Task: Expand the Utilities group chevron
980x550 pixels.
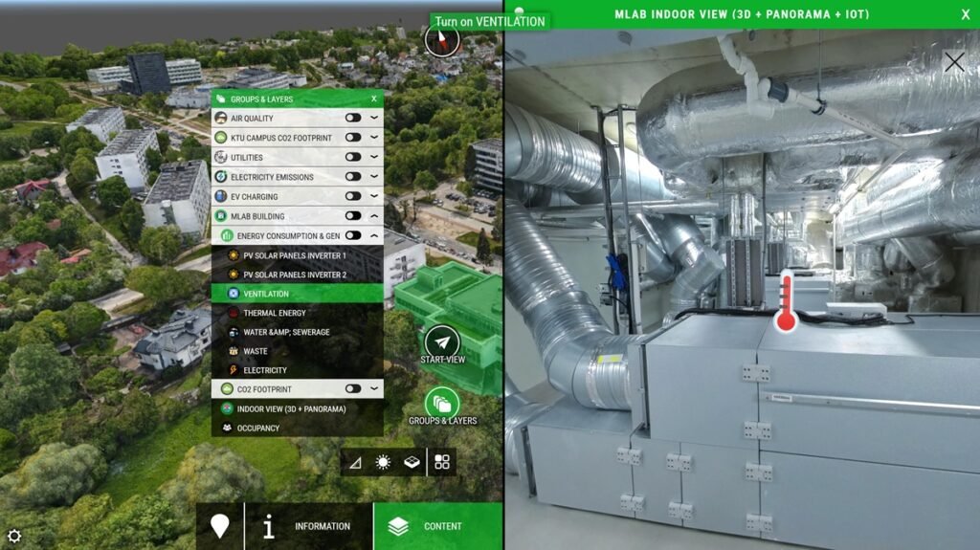Action: pos(374,158)
